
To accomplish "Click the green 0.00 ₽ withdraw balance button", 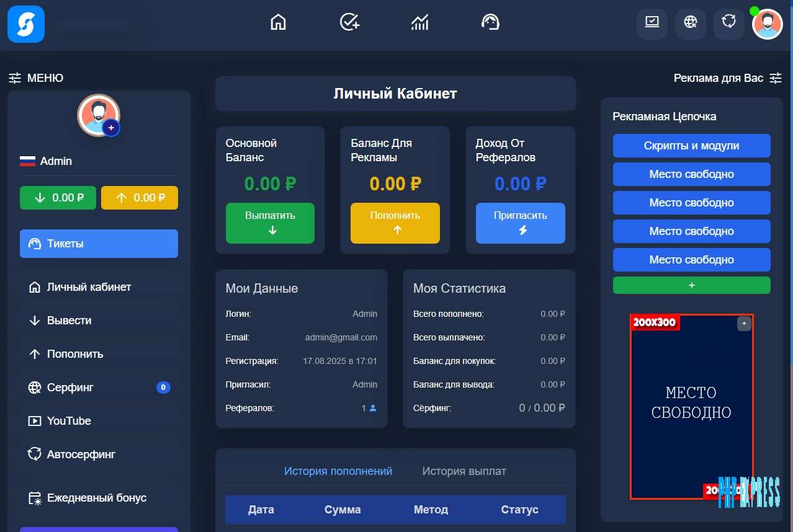I will [x=58, y=198].
